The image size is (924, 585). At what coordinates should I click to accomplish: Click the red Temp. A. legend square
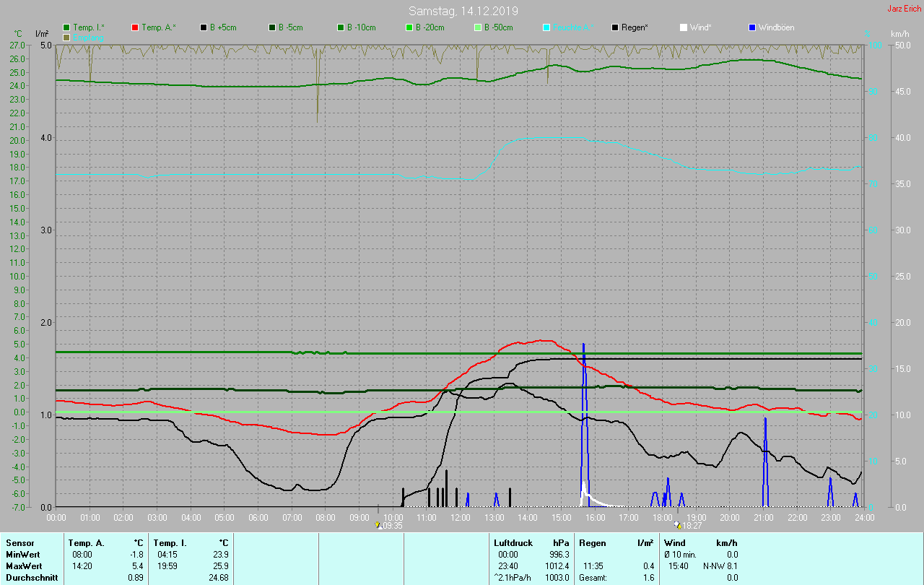click(x=135, y=27)
